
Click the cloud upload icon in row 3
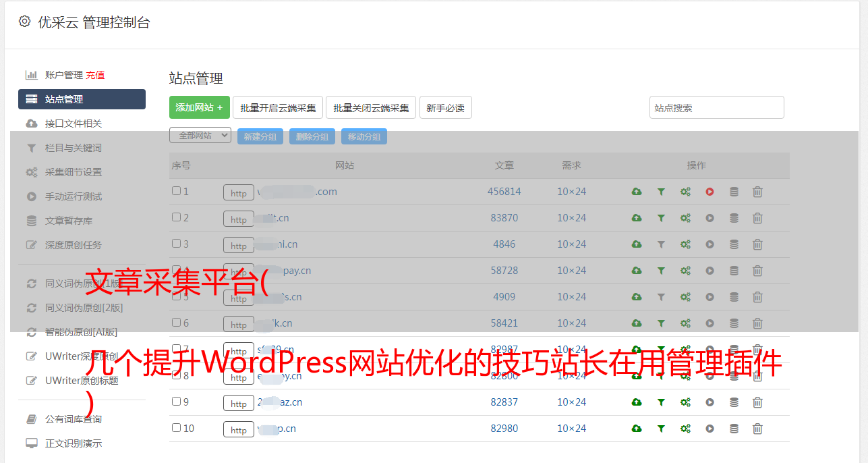coord(637,244)
